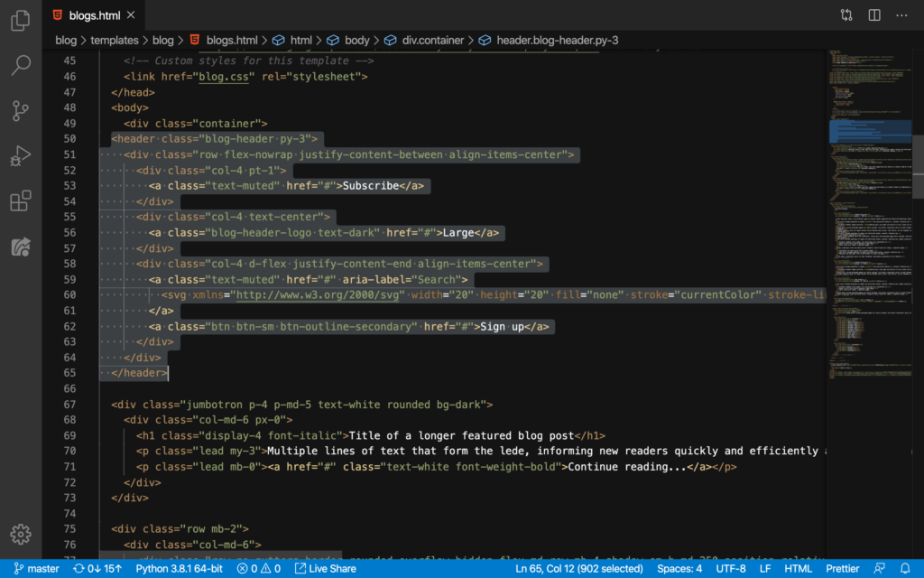
Task: Click the Ln 65, Col 12 position indicator
Action: 578,569
